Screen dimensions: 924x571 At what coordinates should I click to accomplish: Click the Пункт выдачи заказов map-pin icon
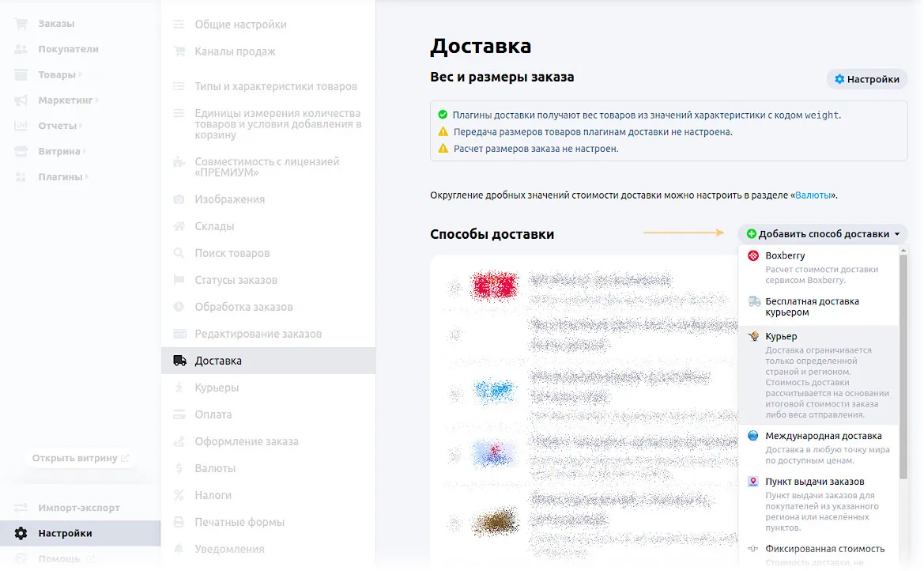tap(753, 482)
